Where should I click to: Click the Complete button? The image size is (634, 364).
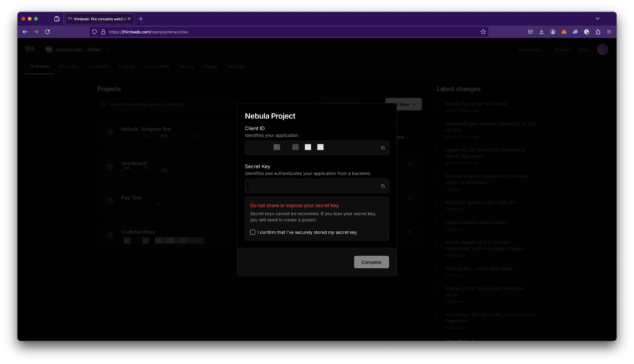point(371,262)
